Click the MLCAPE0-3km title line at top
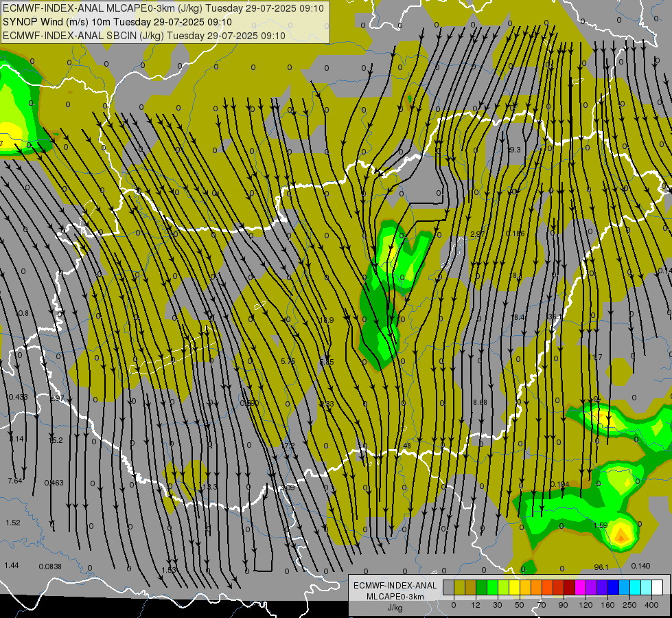This screenshot has width=672, height=618. tap(163, 8)
